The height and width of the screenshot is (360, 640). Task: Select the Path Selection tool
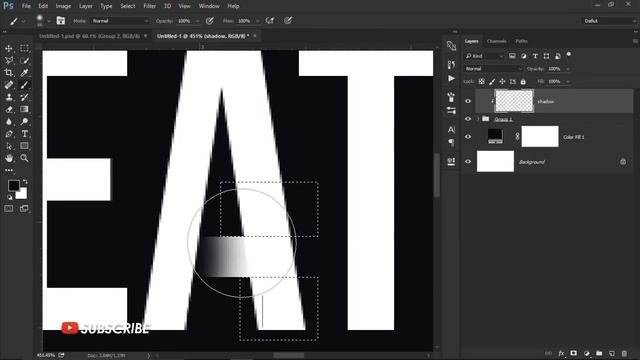9,146
